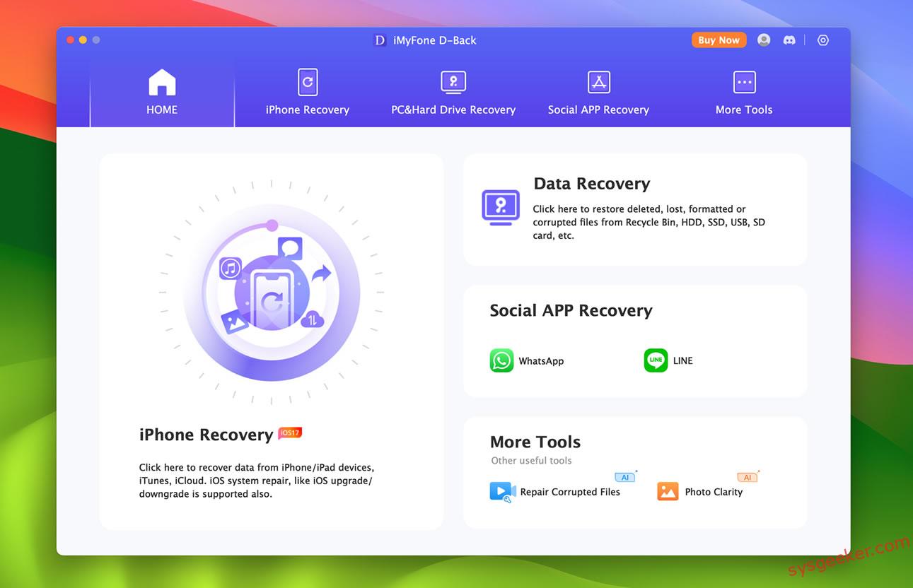Click the iPhone Recovery card heading

point(206,435)
